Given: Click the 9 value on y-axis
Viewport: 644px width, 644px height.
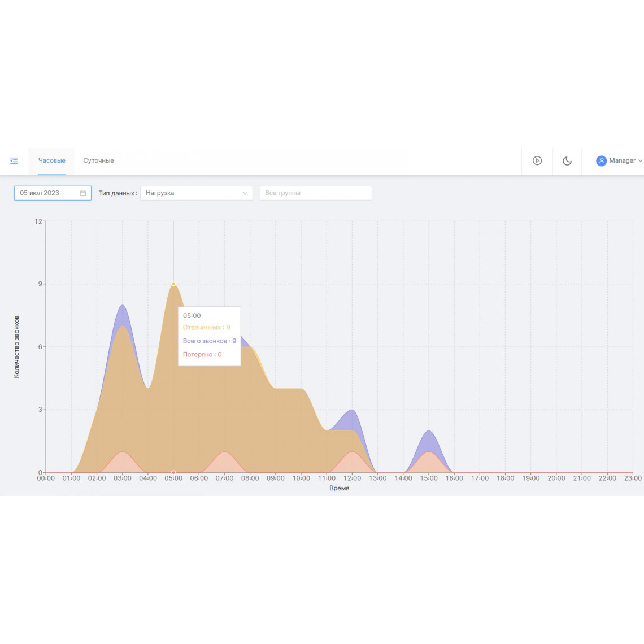Looking at the screenshot, I should pyautogui.click(x=40, y=284).
